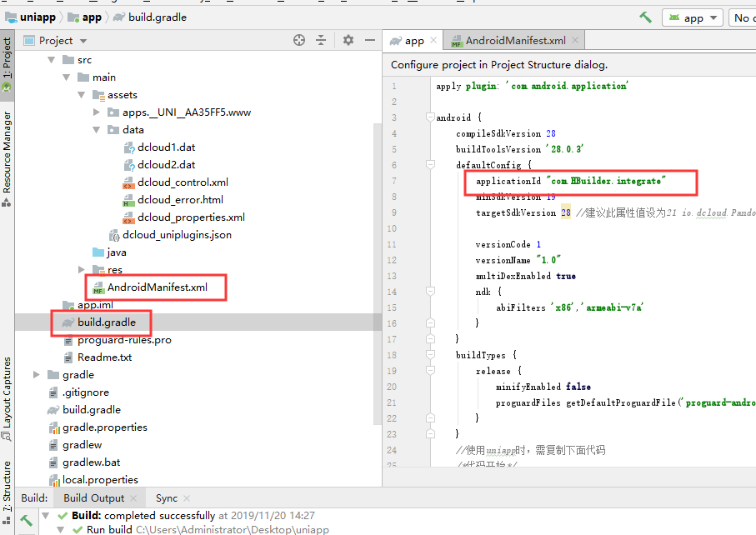Screen dimensions: 756x535
Task: Fold the android block at line 3
Action: [x=431, y=117]
